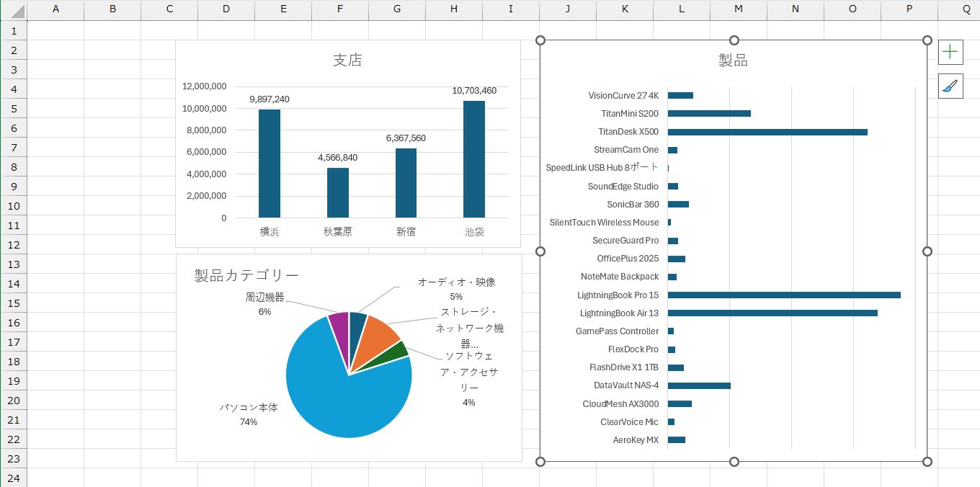
Task: Click the StreamCam One label
Action: pyautogui.click(x=625, y=150)
